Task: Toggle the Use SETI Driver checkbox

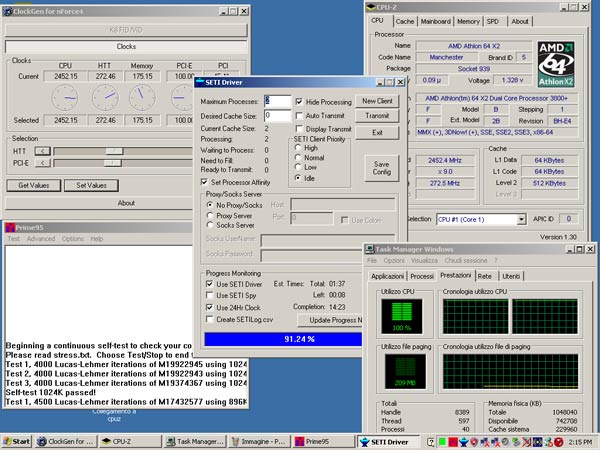Action: 210,284
